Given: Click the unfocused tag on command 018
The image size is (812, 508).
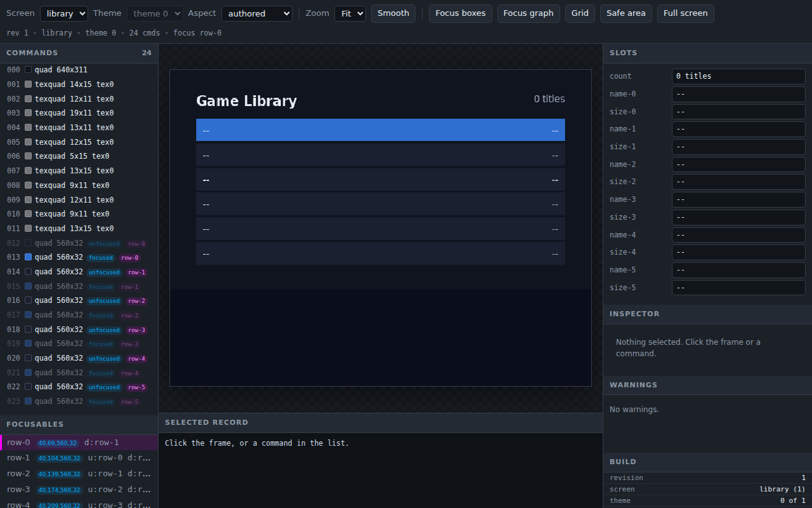Looking at the screenshot, I should pos(104,330).
